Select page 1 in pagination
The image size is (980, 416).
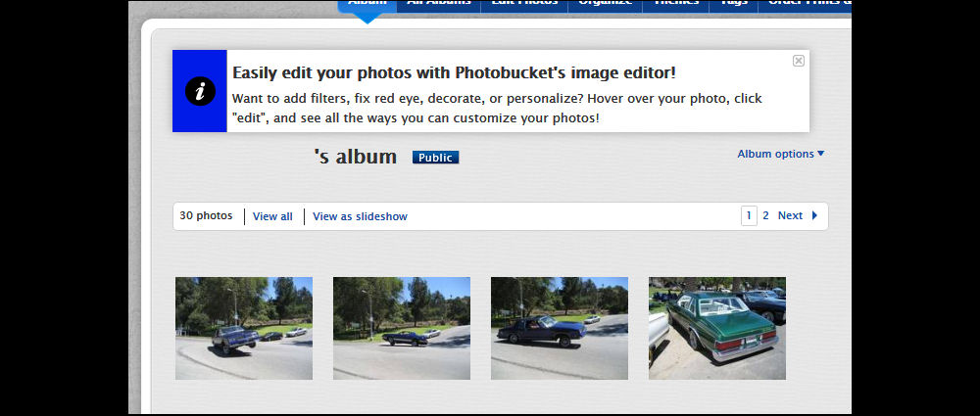pyautogui.click(x=749, y=215)
